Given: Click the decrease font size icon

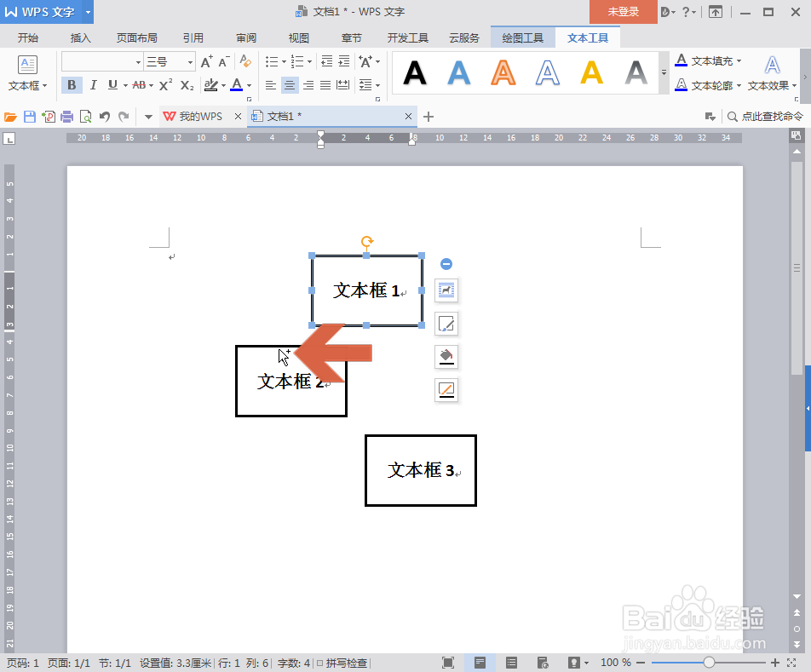Looking at the screenshot, I should [x=223, y=61].
